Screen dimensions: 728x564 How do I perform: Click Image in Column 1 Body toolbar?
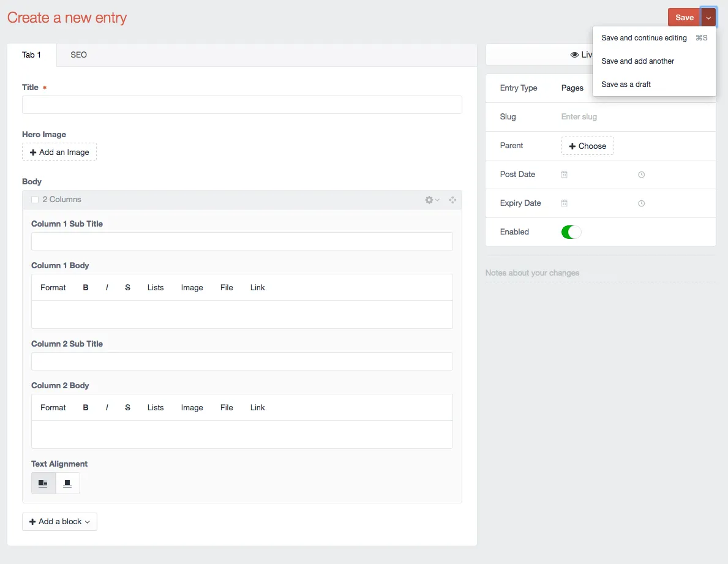pyautogui.click(x=192, y=287)
